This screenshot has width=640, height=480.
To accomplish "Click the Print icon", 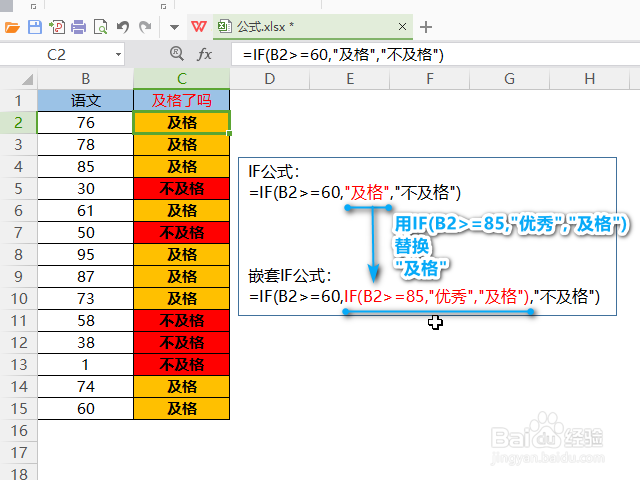I will [78, 27].
